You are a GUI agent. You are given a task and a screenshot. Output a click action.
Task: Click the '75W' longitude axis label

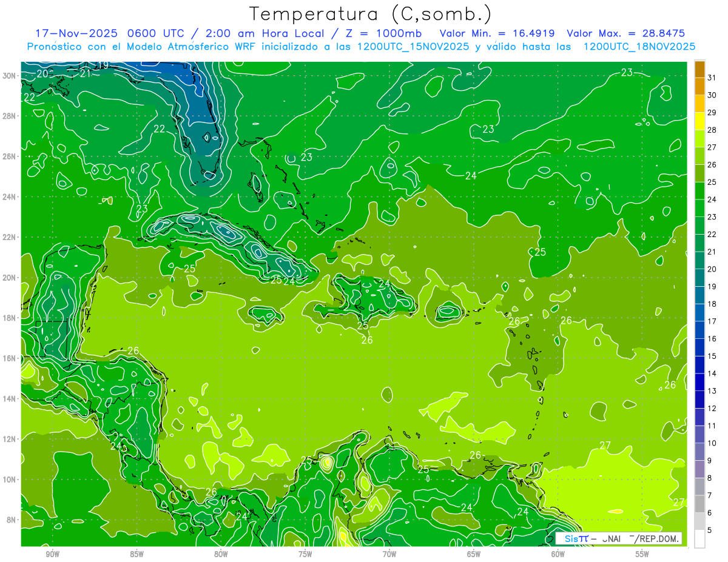[x=305, y=554]
